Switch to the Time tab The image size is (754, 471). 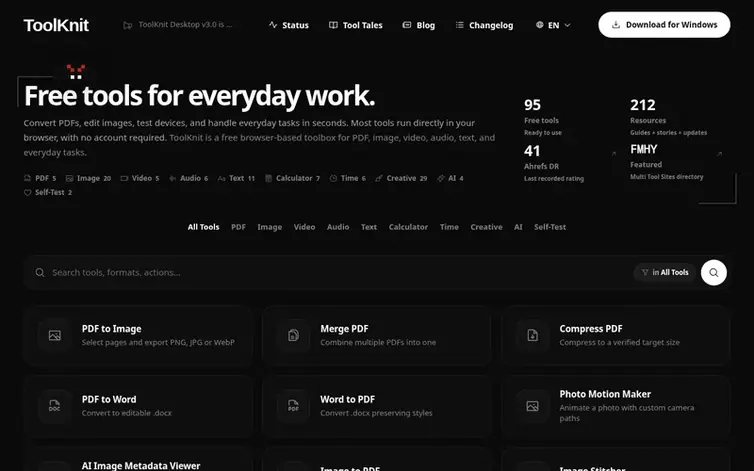pyautogui.click(x=449, y=227)
